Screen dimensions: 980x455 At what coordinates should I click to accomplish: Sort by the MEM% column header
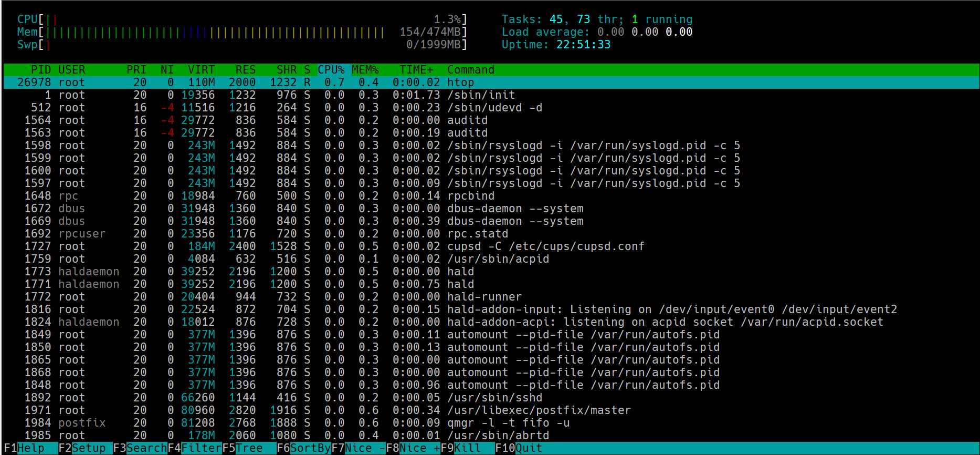pyautogui.click(x=365, y=70)
